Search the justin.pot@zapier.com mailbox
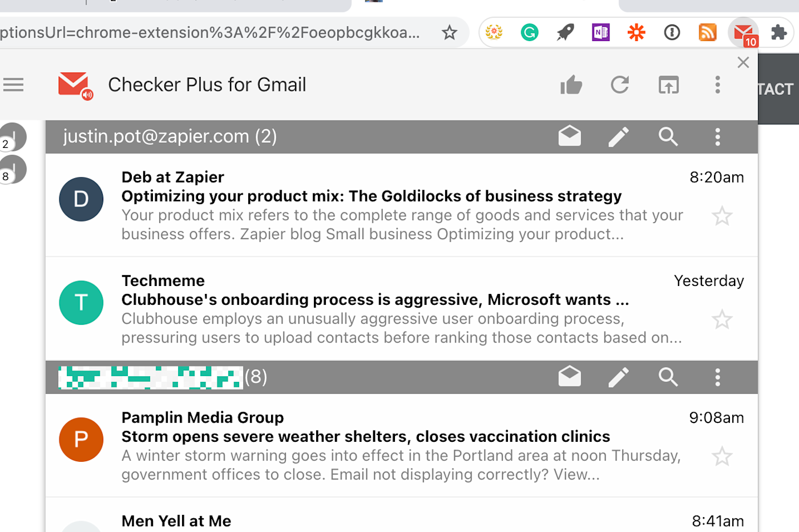The width and height of the screenshot is (799, 532). click(668, 136)
